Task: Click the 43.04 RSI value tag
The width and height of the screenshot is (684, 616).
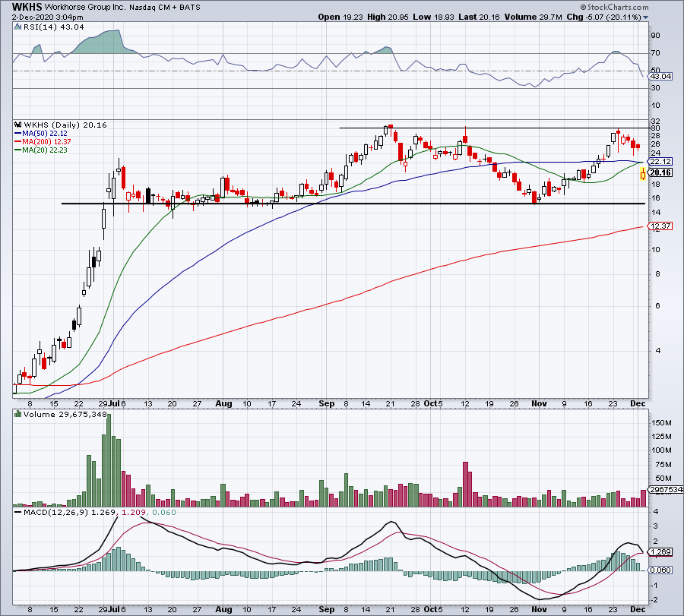Action: pyautogui.click(x=660, y=76)
